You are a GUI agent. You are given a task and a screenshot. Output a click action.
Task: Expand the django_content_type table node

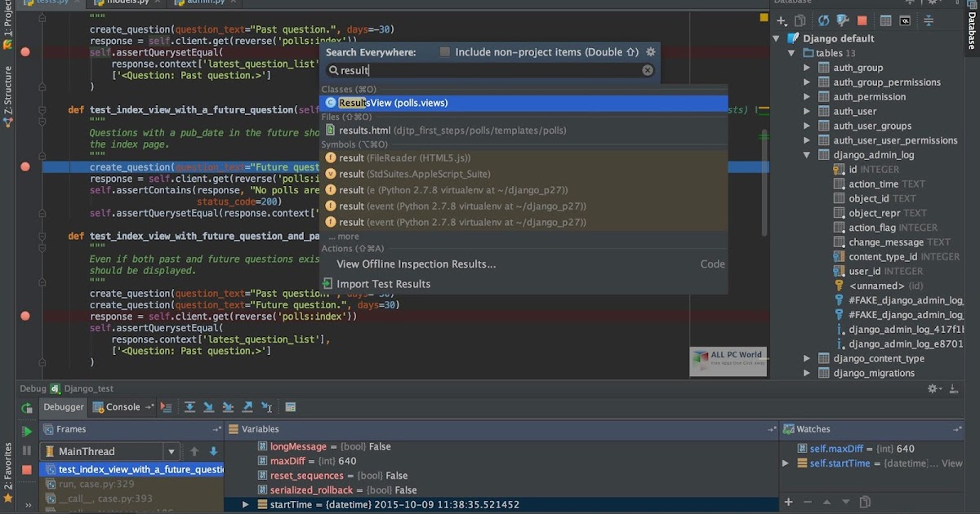(x=807, y=358)
